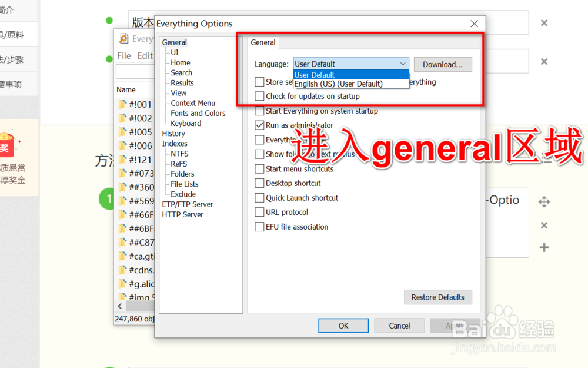This screenshot has height=368, width=588.
Task: Choose 'User Default' in the language list
Action: point(351,75)
